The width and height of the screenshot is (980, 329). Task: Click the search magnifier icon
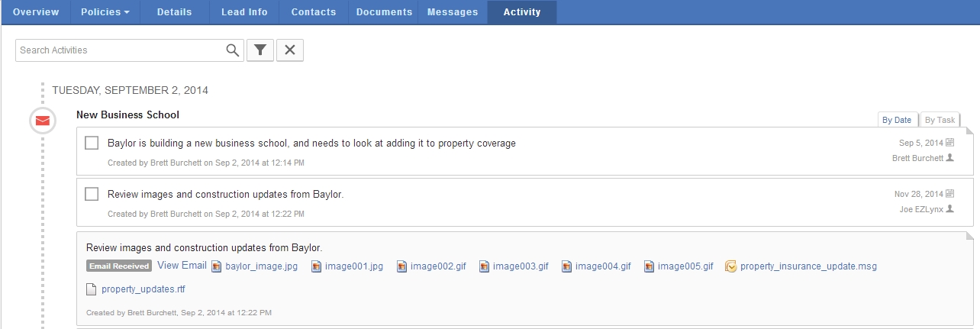pyautogui.click(x=233, y=50)
